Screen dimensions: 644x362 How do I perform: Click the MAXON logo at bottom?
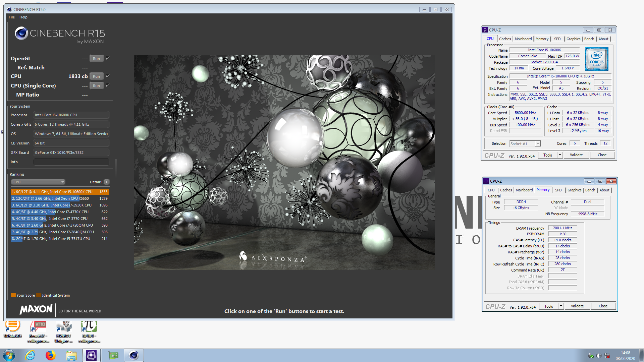[x=36, y=309]
